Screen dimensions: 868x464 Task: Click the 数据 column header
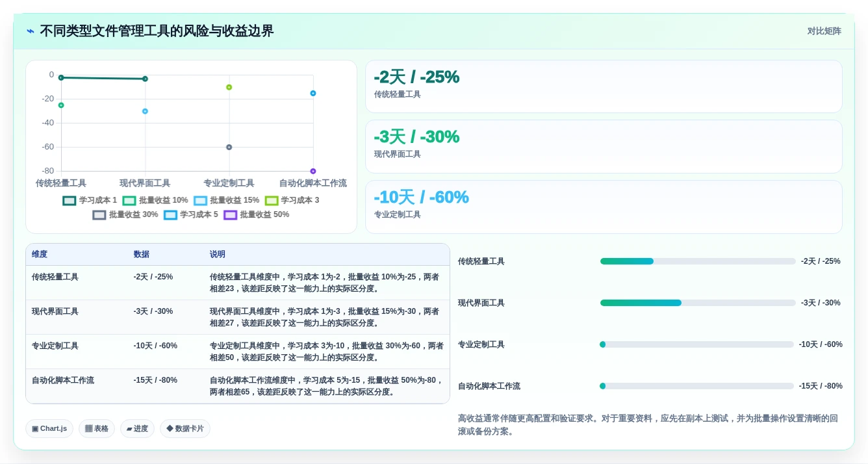(142, 254)
